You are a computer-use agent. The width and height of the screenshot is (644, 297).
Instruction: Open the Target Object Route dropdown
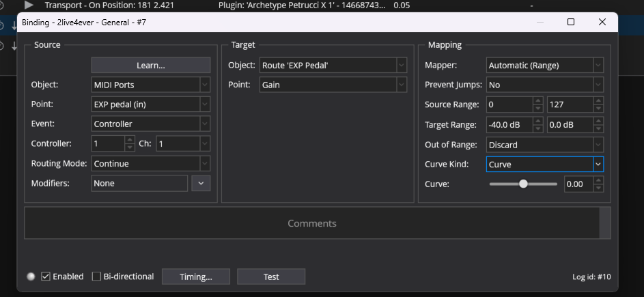point(333,66)
